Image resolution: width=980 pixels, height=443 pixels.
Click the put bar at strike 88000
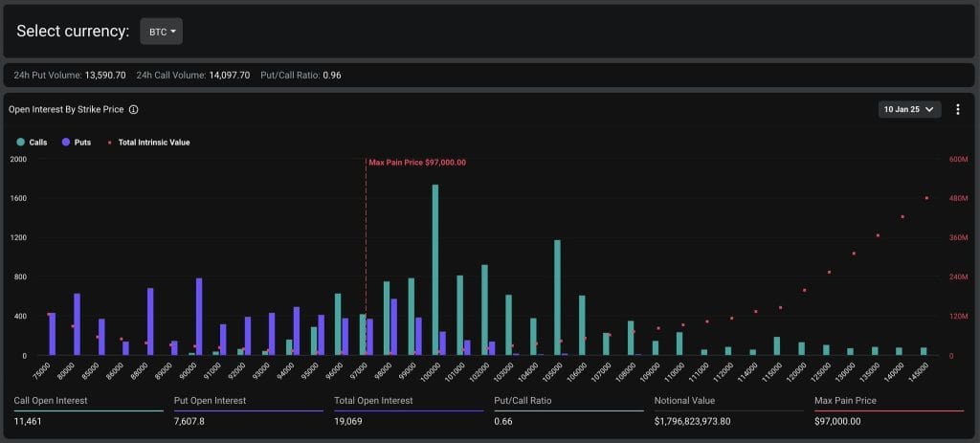point(150,321)
